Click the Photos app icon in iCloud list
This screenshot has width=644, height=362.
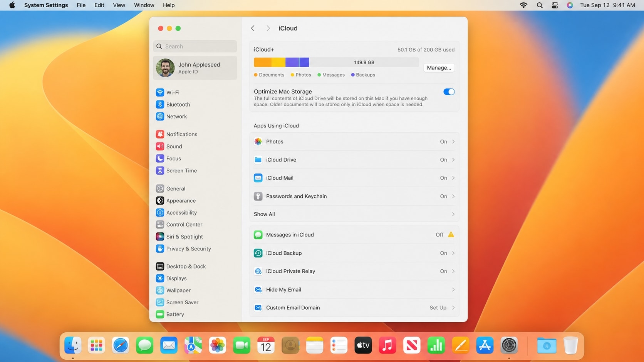click(x=258, y=142)
